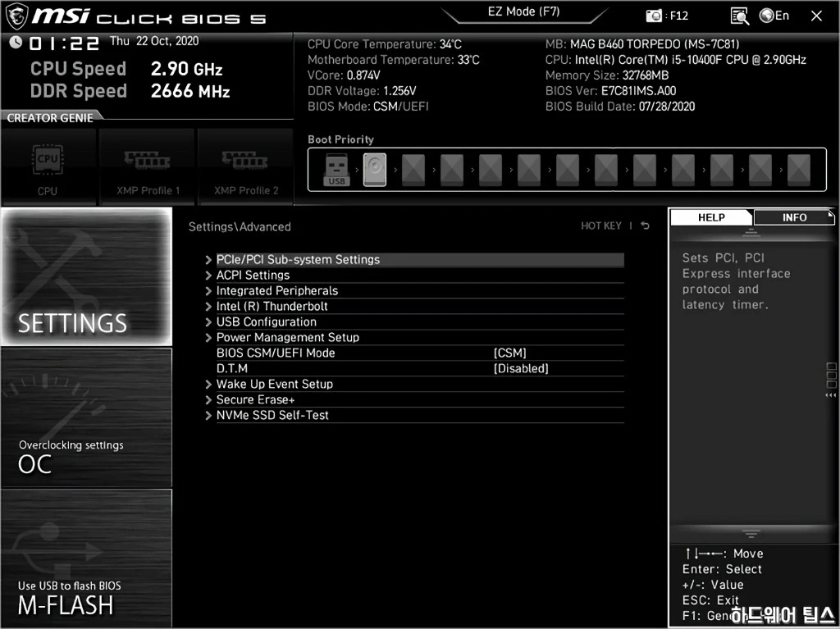This screenshot has width=840, height=629.
Task: Open Wake Up Event Setup submenu
Action: coord(420,384)
